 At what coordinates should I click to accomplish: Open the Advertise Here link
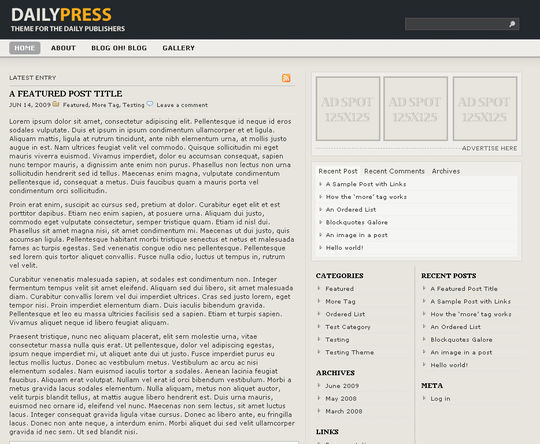(x=489, y=148)
